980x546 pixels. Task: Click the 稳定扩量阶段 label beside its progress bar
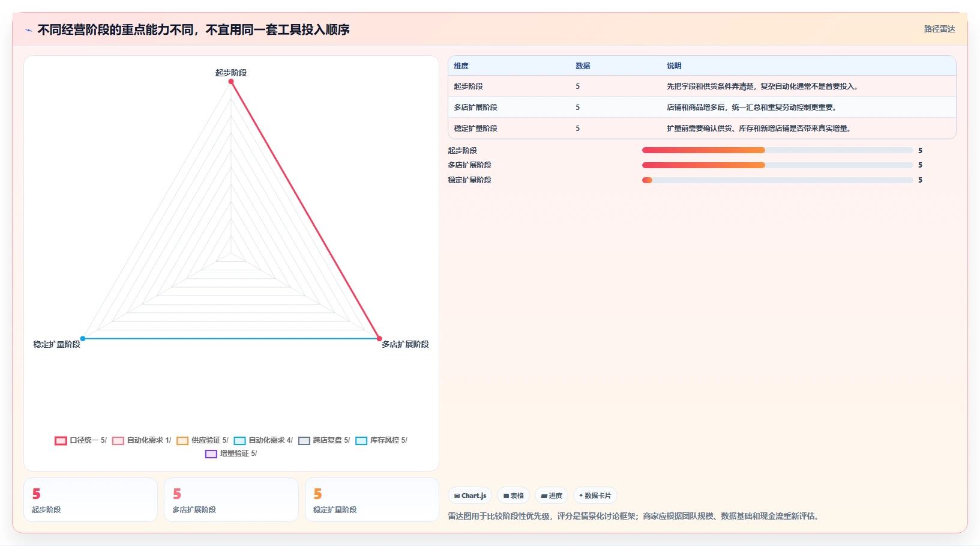(470, 180)
